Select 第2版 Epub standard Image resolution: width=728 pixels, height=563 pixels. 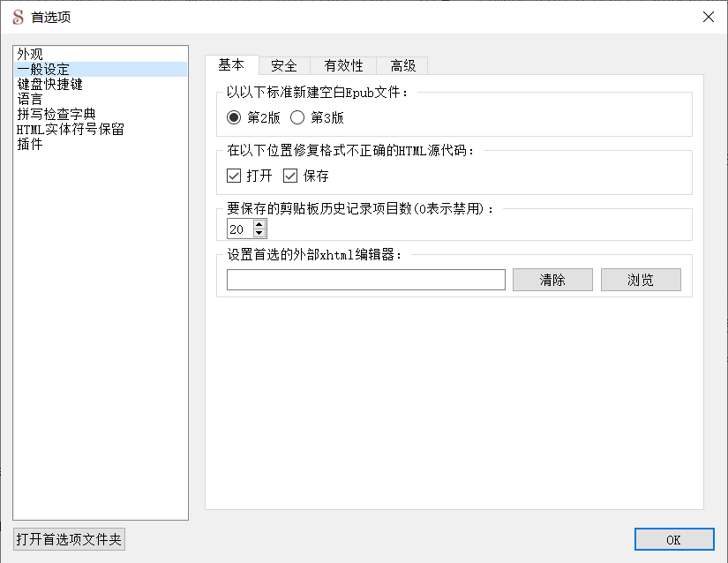click(x=232, y=116)
